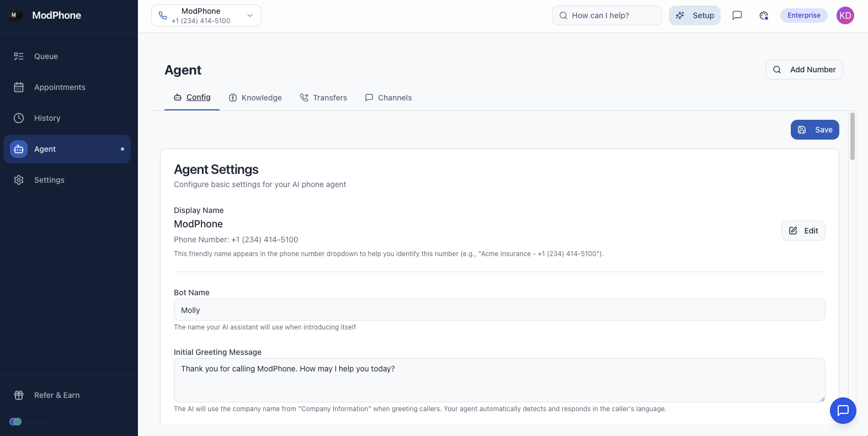Open the theme palette icon
The image size is (868, 436).
[764, 15]
